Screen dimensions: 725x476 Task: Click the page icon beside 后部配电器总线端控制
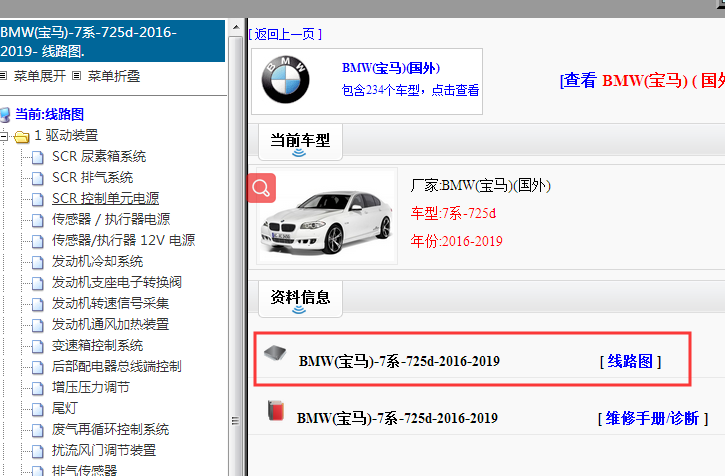(37, 367)
